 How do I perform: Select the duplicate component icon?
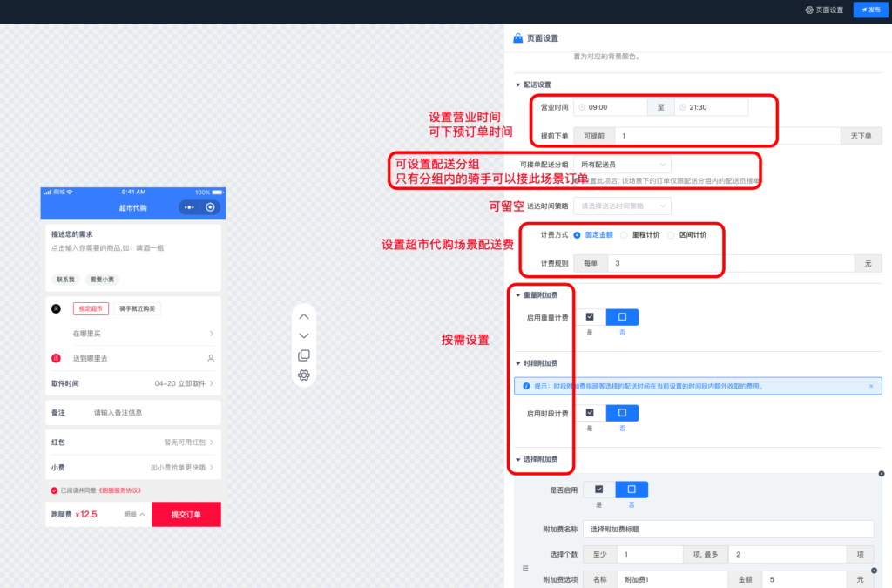303,355
